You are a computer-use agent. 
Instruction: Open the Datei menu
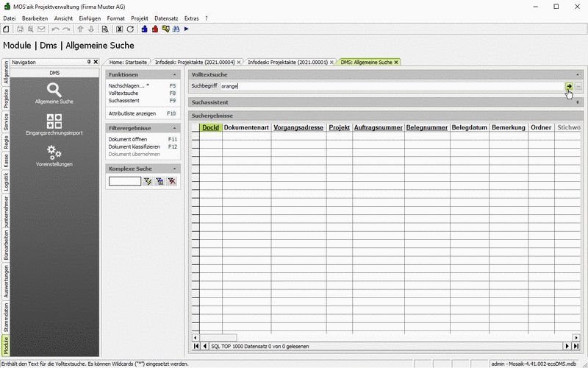[10, 18]
